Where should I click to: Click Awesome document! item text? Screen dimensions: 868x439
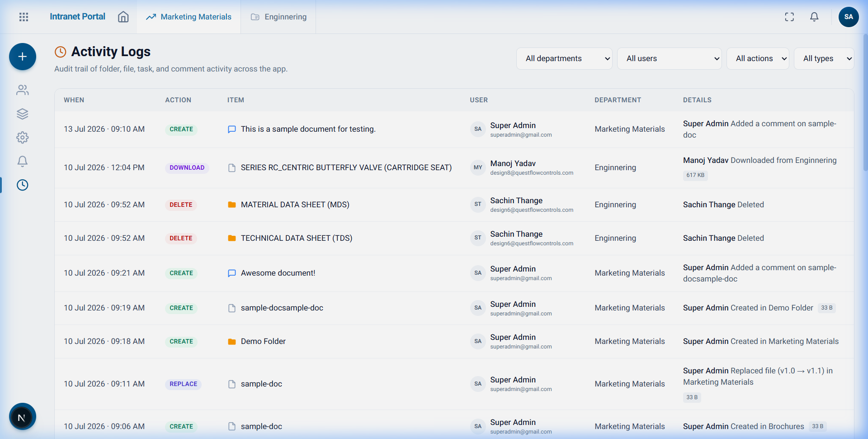[278, 273]
